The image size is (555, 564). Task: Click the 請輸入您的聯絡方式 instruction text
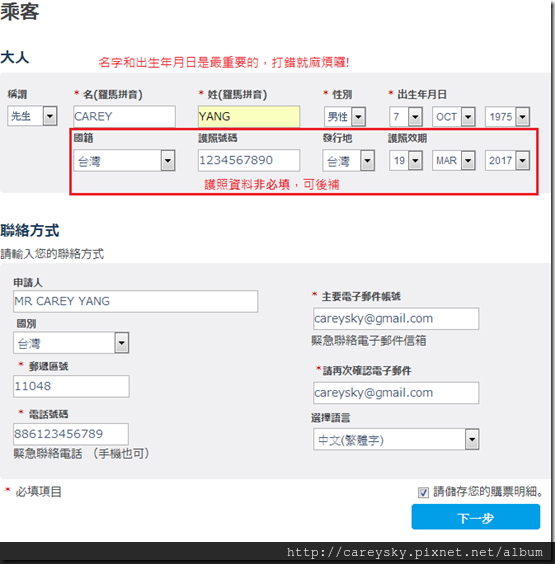coord(52,254)
